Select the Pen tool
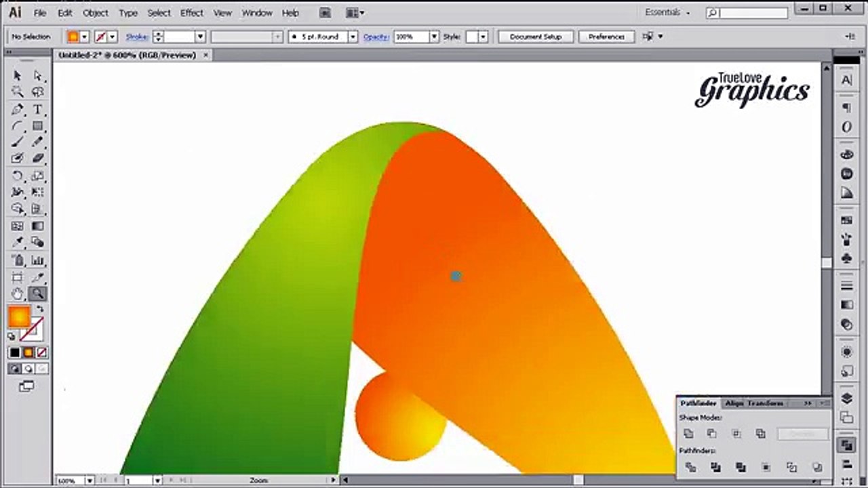This screenshot has height=488, width=868. pos(18,109)
